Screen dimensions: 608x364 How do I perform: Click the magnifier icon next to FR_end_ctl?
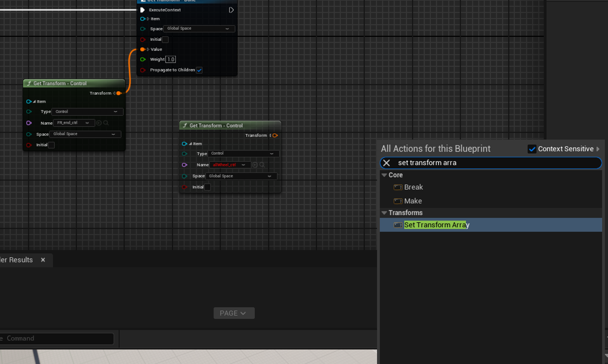pyautogui.click(x=106, y=123)
